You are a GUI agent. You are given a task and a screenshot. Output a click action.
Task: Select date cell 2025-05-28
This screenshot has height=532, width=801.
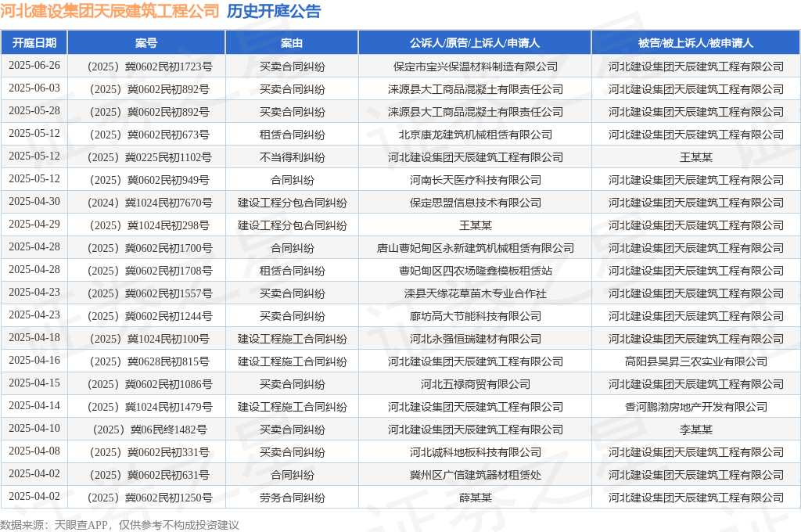34,111
